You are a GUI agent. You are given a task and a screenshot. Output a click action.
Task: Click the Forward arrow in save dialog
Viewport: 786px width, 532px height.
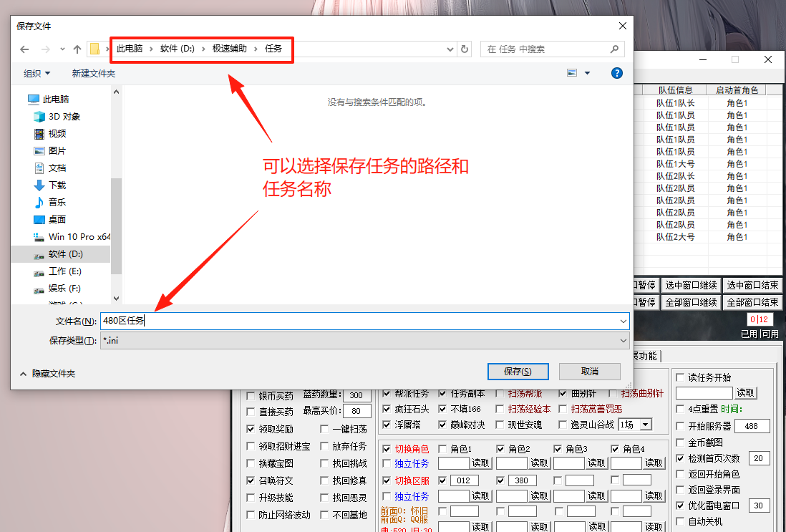click(45, 49)
